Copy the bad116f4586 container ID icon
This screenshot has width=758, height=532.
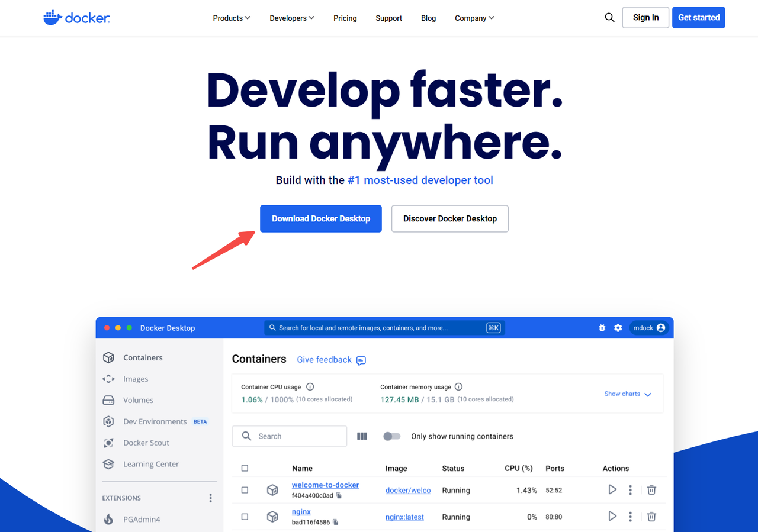335,522
